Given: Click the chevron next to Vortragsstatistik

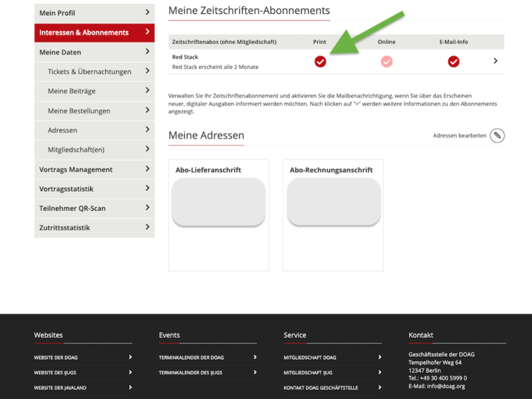Looking at the screenshot, I should click(147, 189).
